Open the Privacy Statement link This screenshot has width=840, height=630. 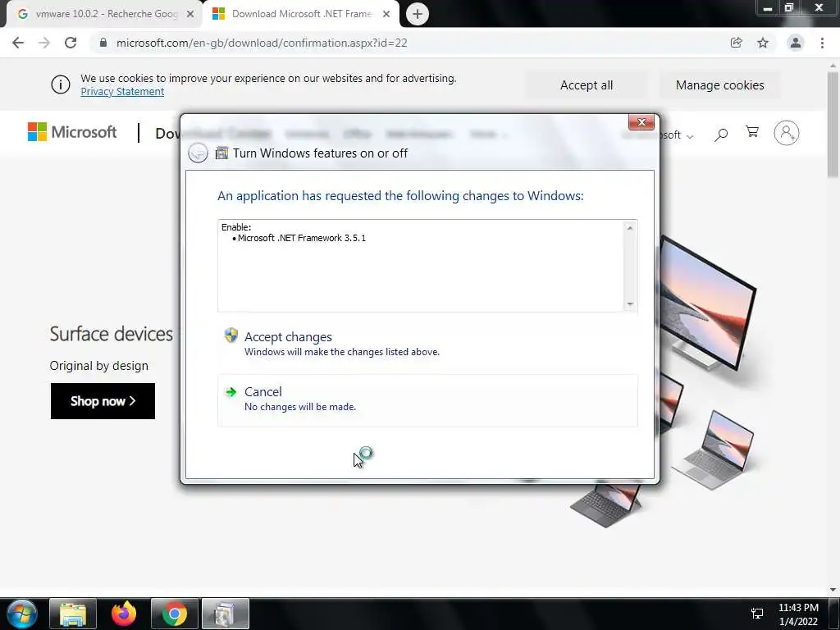[x=122, y=92]
